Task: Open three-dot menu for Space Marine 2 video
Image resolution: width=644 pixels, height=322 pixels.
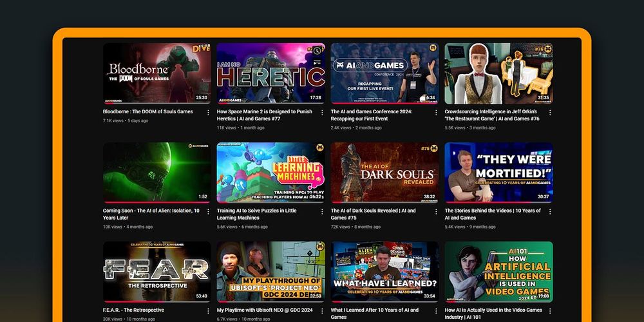Action: (x=322, y=113)
